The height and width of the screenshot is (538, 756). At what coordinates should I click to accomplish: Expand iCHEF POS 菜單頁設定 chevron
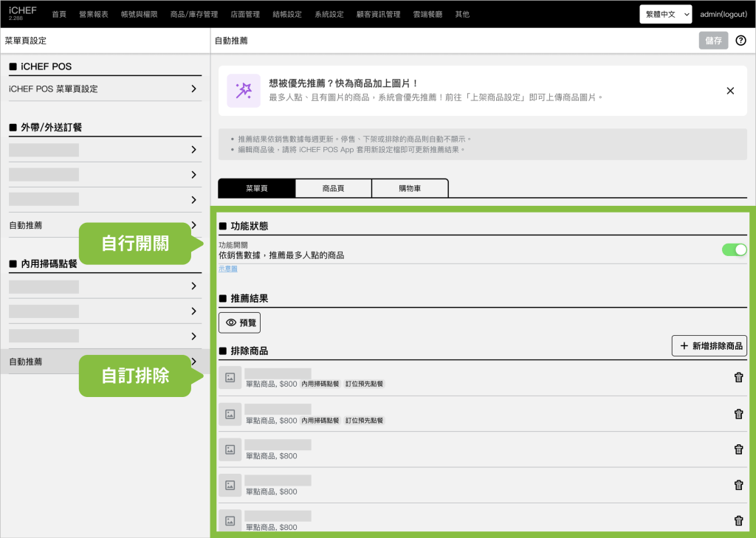click(193, 89)
